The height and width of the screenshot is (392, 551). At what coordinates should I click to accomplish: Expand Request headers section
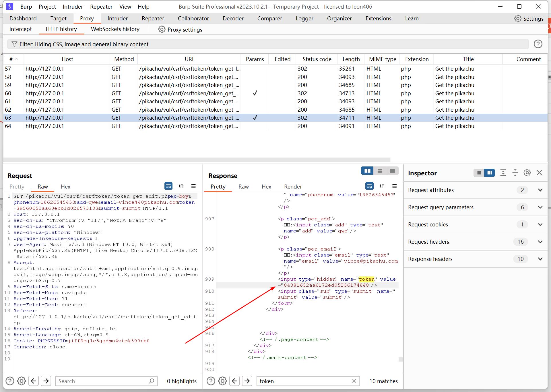pyautogui.click(x=540, y=242)
